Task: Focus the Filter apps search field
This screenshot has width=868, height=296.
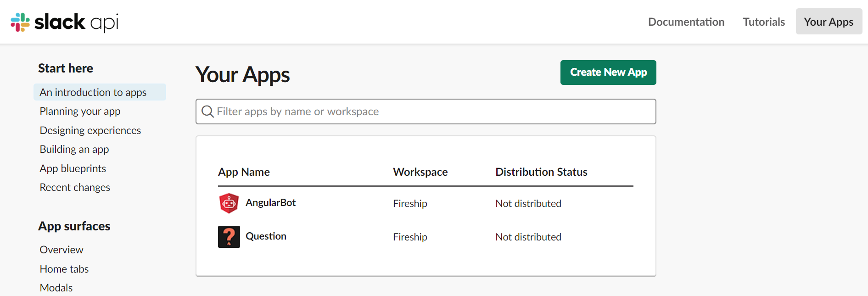Action: point(431,112)
